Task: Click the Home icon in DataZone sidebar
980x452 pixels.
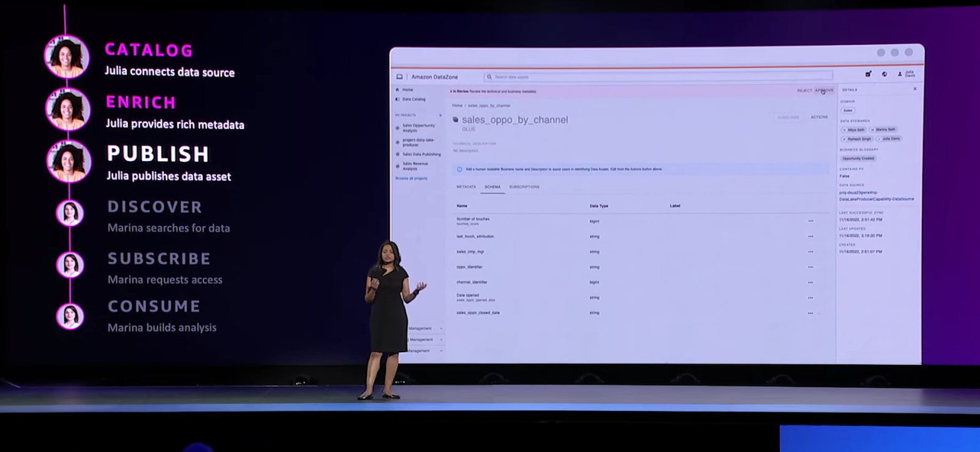Action: 398,89
